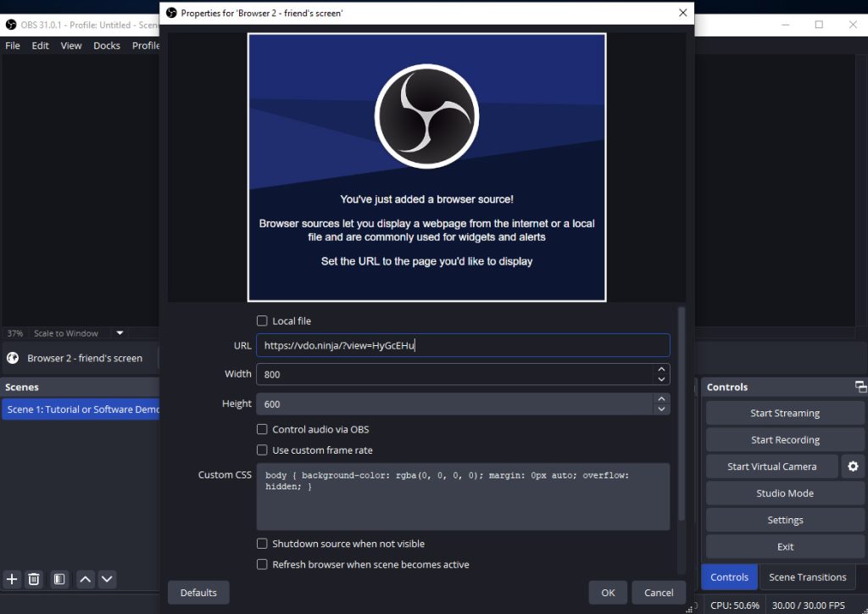Check Refresh browser when scene becomes active

[x=262, y=564]
